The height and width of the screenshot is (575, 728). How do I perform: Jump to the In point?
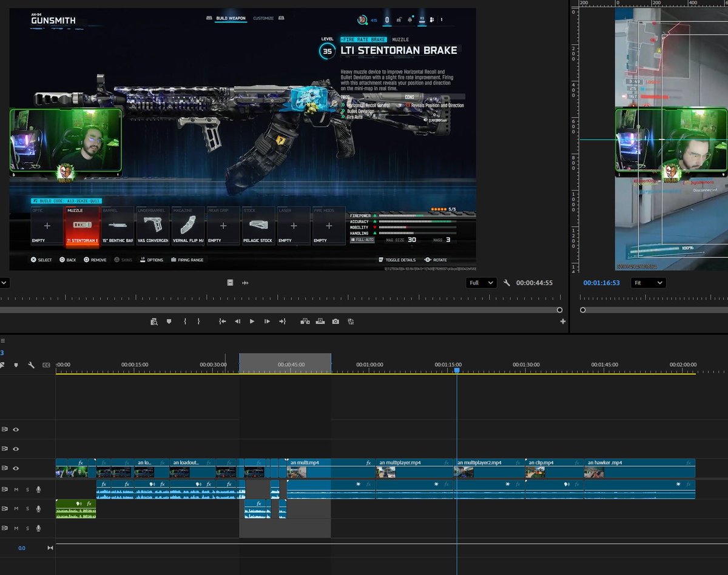223,321
